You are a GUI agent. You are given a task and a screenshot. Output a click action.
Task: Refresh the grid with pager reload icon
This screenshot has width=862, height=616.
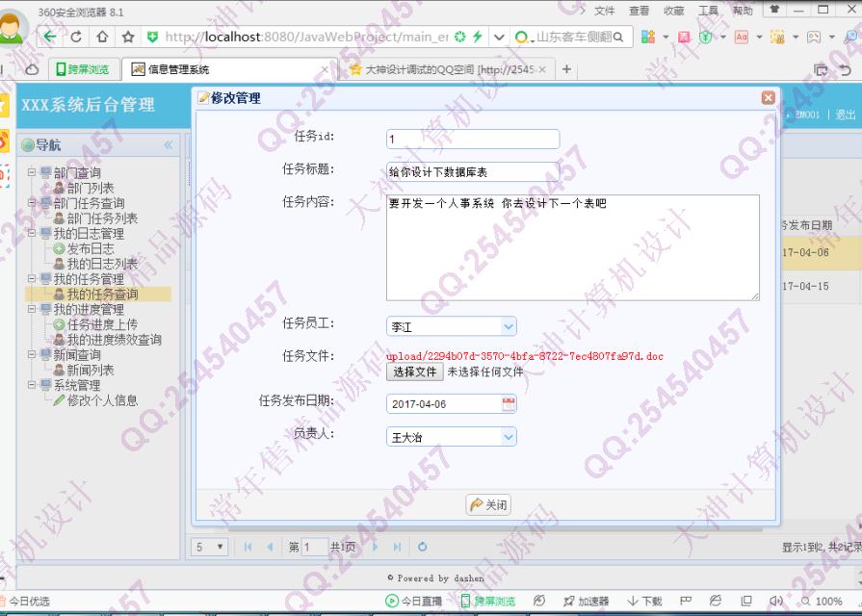click(422, 547)
